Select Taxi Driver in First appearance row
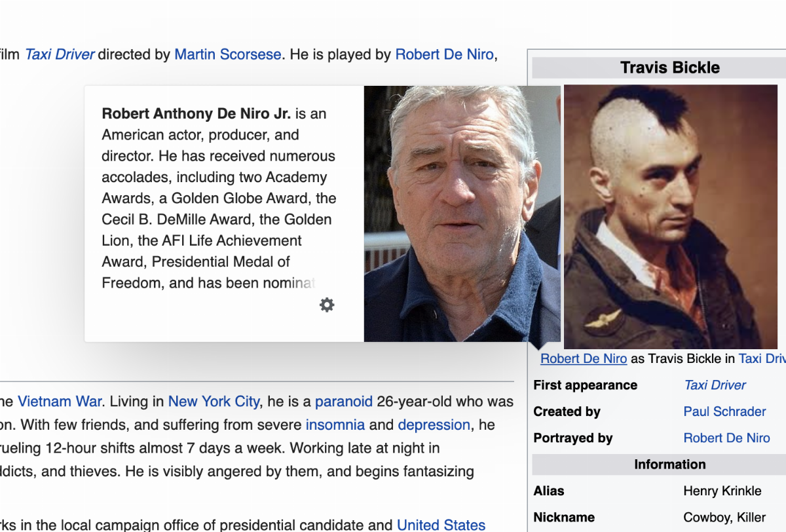 715,385
